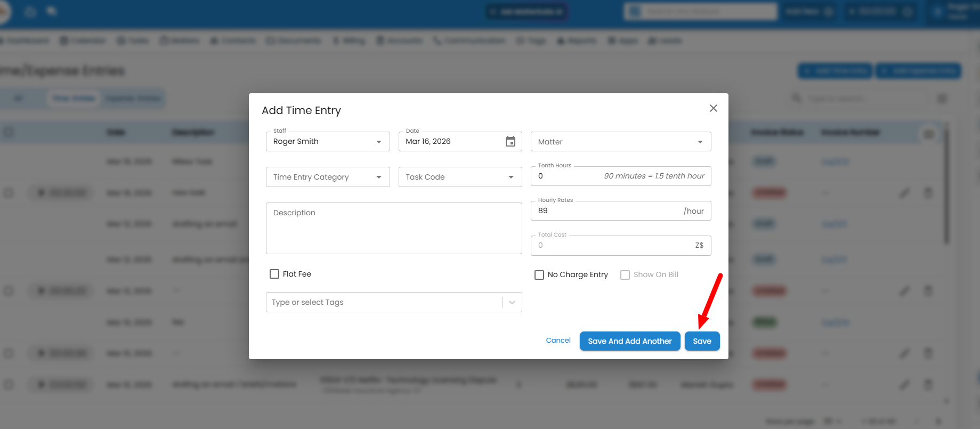Click the home icon in the top bar

click(30, 12)
